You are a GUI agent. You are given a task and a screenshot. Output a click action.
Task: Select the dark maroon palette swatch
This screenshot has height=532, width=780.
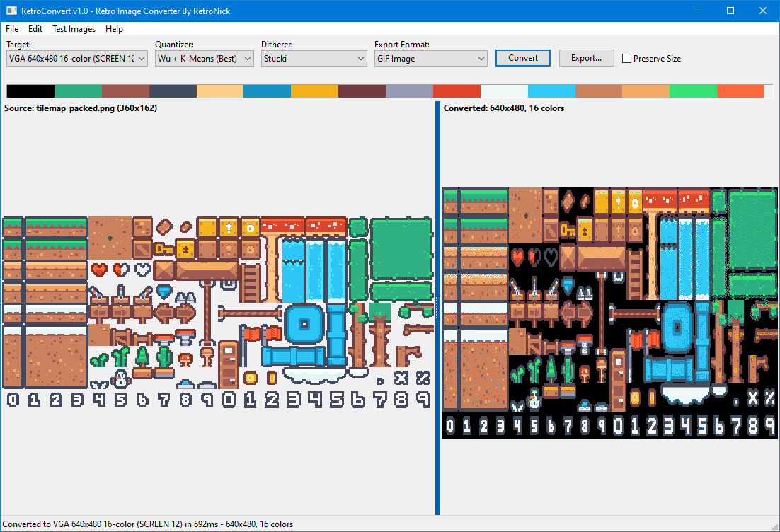point(362,91)
